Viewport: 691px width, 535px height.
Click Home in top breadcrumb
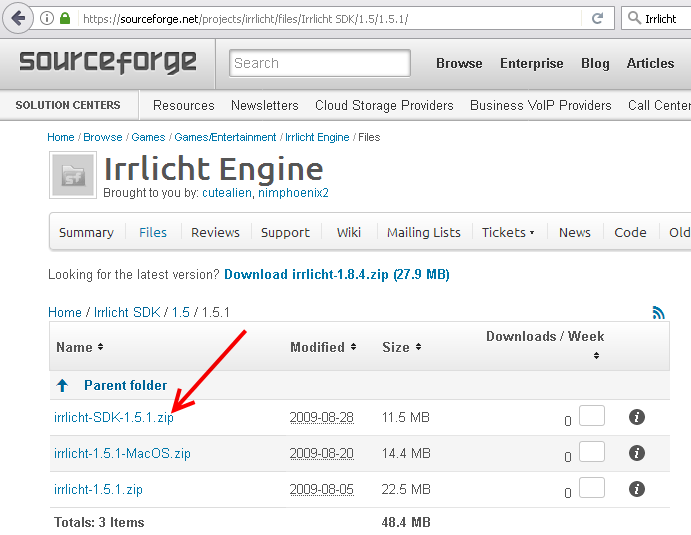tap(61, 137)
